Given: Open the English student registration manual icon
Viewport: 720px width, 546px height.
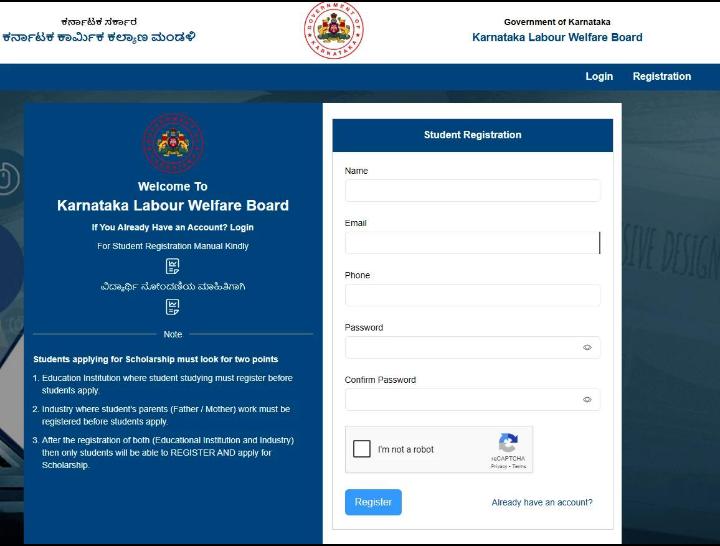Looking at the screenshot, I should [173, 266].
